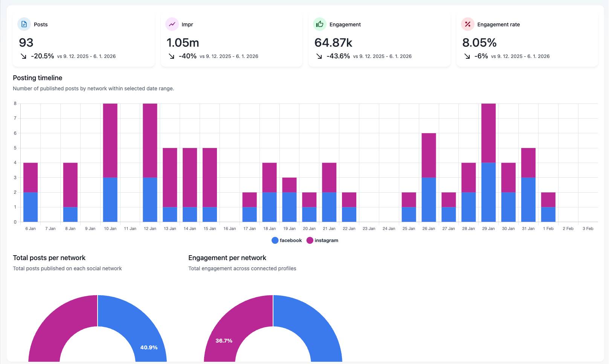Click the instagram bar segment for 29 Jan

pos(488,133)
